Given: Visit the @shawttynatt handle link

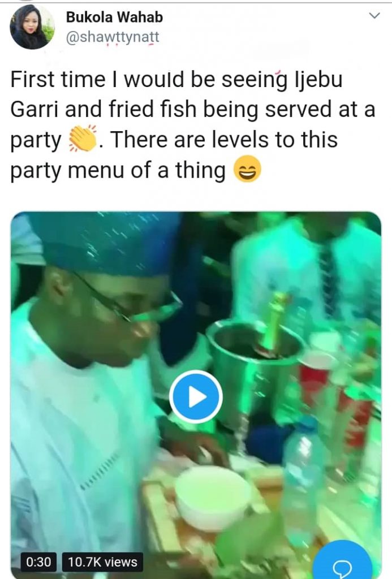Looking at the screenshot, I should [113, 37].
